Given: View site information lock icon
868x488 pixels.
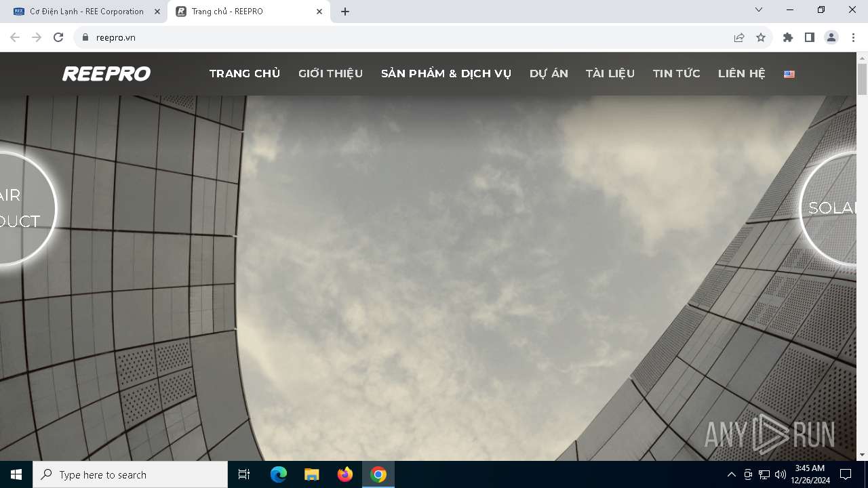Looking at the screenshot, I should coord(85,37).
